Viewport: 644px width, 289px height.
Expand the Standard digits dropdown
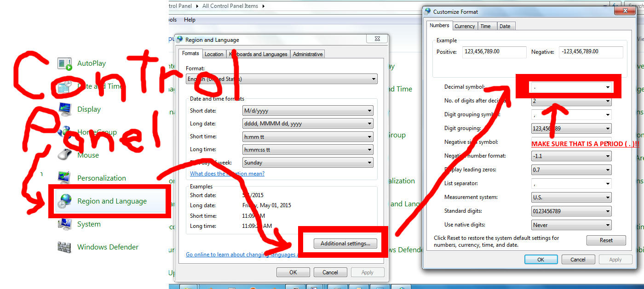click(571, 211)
